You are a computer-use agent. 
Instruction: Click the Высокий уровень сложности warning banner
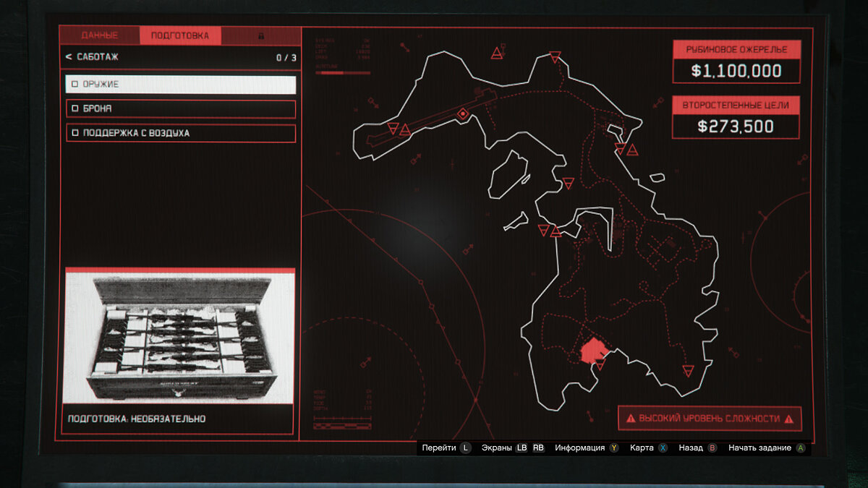click(709, 419)
